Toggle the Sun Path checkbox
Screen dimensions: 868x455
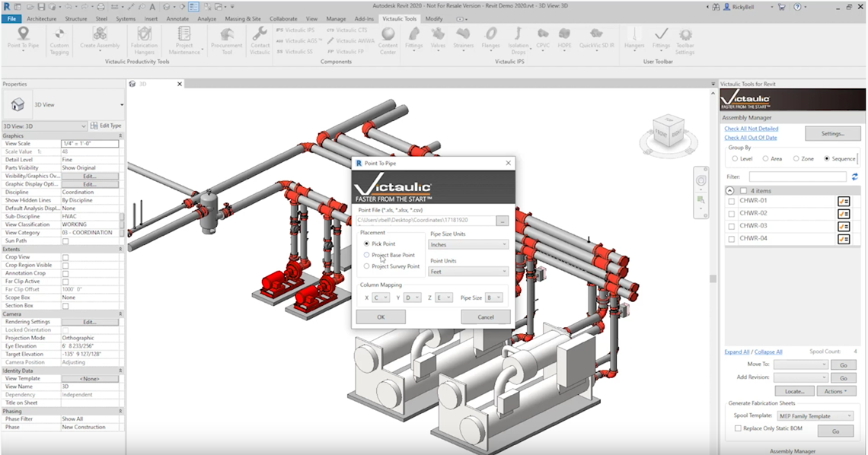point(65,241)
